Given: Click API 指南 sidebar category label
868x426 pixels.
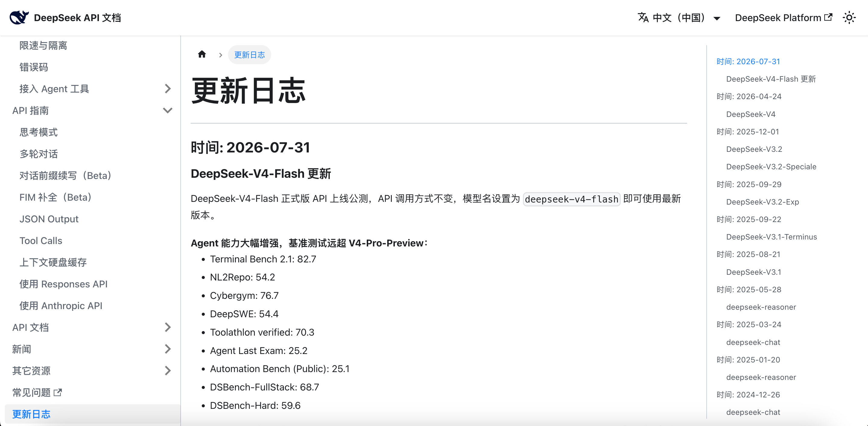Looking at the screenshot, I should coord(30,110).
